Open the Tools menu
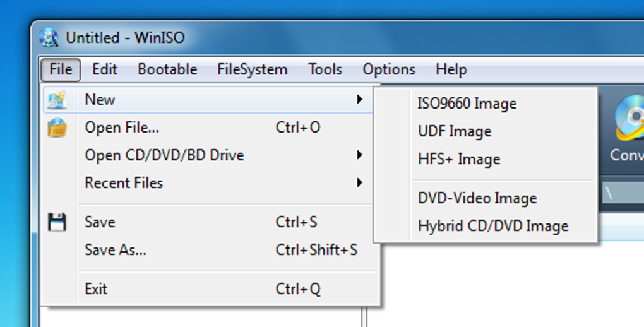Screen dimensions: 644x327 [325, 69]
